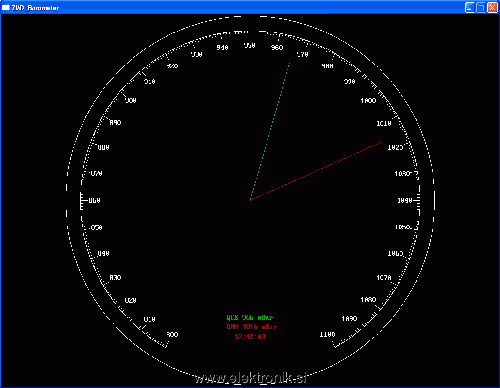Image resolution: width=500 pixels, height=388 pixels.
Task: Minimize the barometer window
Action: click(470, 7)
